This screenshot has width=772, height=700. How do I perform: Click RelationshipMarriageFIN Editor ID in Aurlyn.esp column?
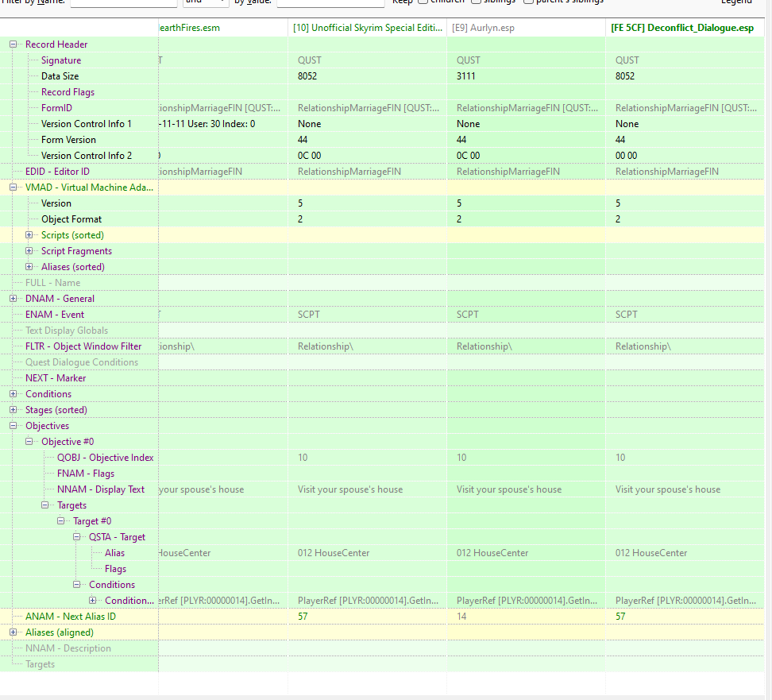coord(508,172)
